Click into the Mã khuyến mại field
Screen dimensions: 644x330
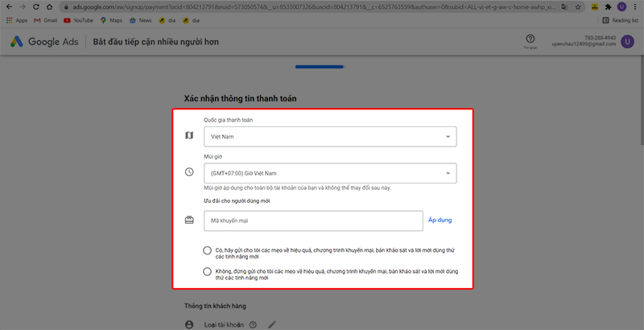pyautogui.click(x=312, y=221)
